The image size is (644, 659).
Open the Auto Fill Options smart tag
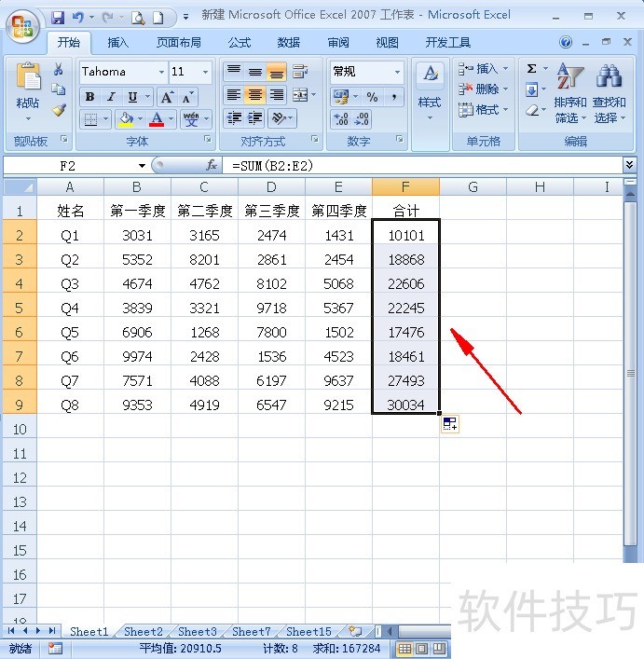click(x=450, y=423)
